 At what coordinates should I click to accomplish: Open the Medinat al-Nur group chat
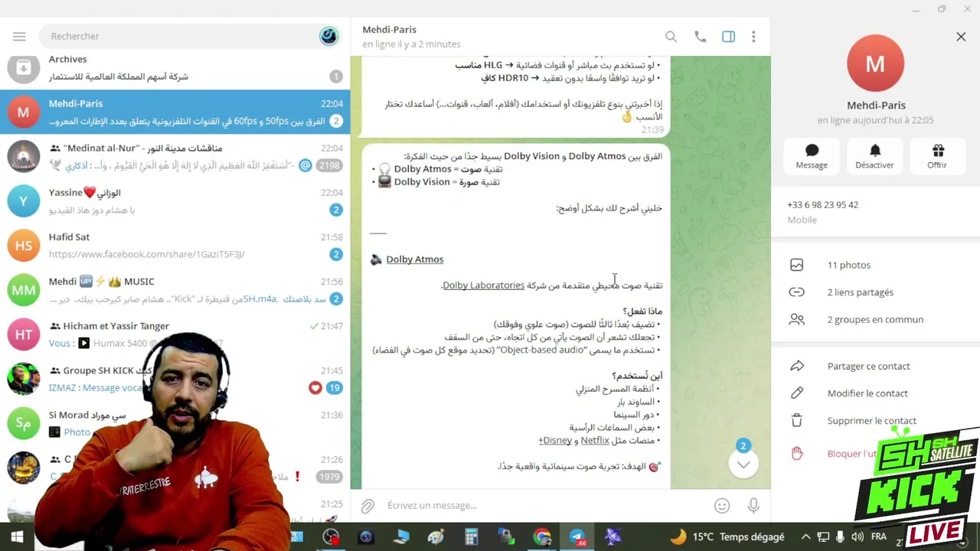tap(175, 156)
